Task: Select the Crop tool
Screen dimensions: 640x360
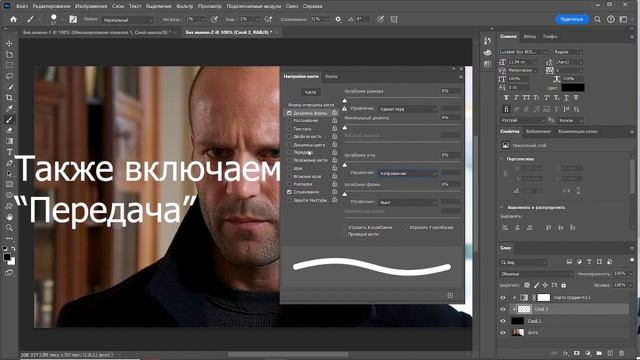Action: (x=9, y=98)
